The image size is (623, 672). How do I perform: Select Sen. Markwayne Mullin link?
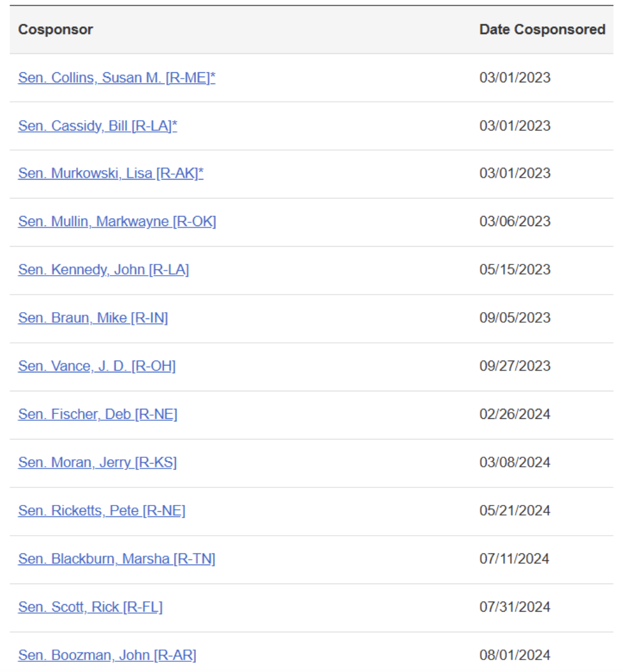[117, 222]
